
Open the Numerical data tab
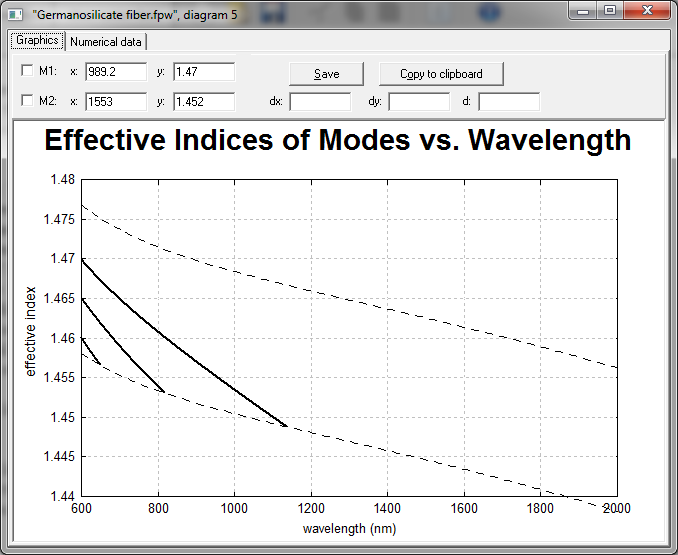tap(106, 42)
